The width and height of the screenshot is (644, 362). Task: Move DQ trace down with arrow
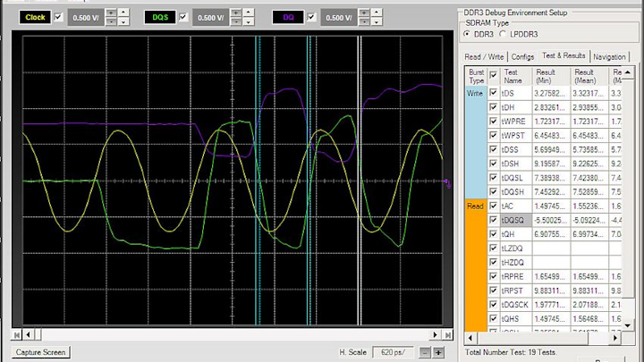[377, 21]
